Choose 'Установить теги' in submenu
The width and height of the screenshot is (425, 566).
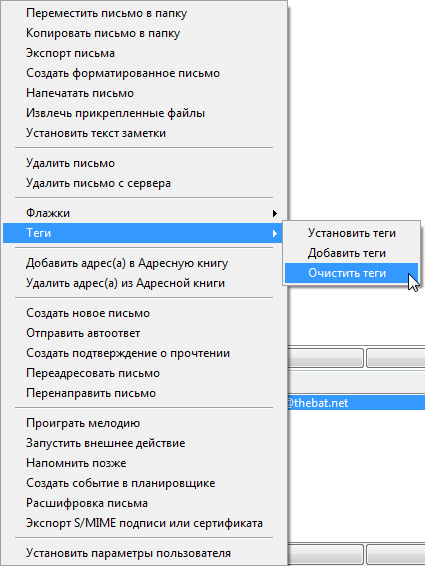click(351, 233)
